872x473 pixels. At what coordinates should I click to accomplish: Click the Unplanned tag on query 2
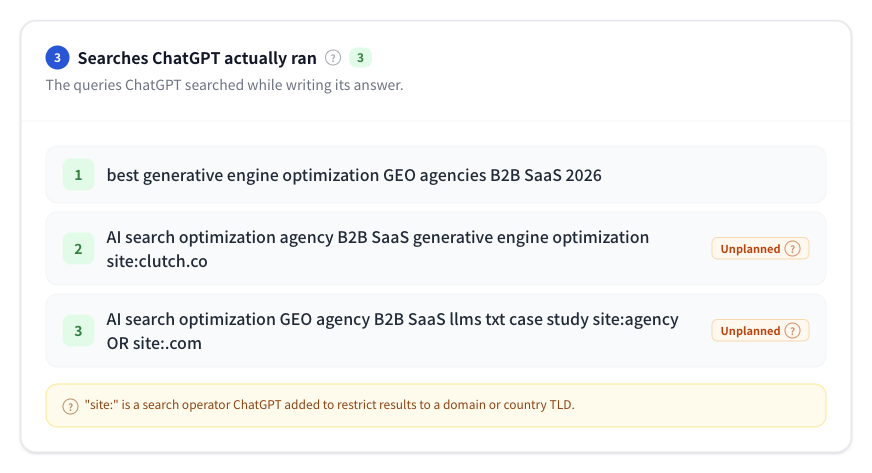click(x=760, y=248)
